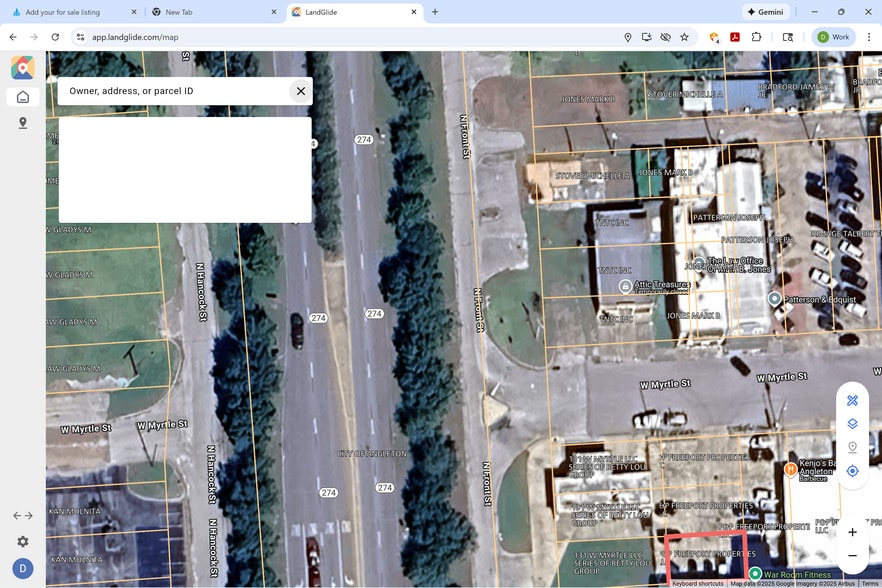Image resolution: width=882 pixels, height=588 pixels.
Task: Activate the measure tool above layers icon
Action: click(x=852, y=400)
